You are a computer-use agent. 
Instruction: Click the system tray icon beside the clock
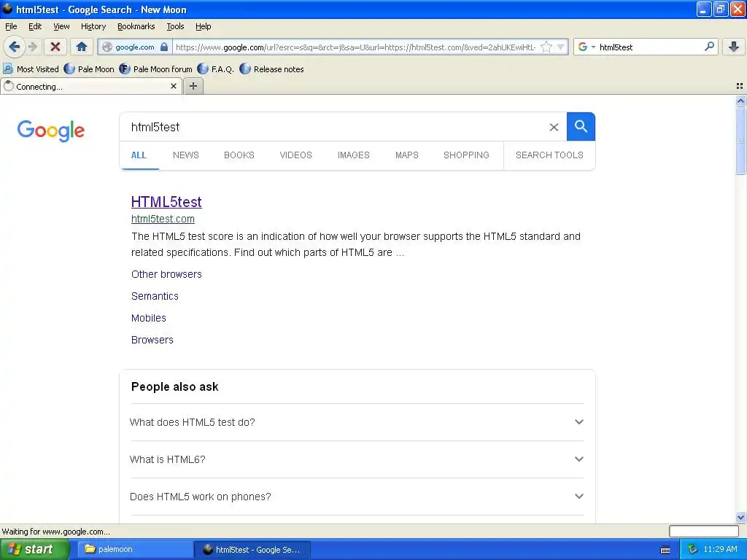coord(692,549)
